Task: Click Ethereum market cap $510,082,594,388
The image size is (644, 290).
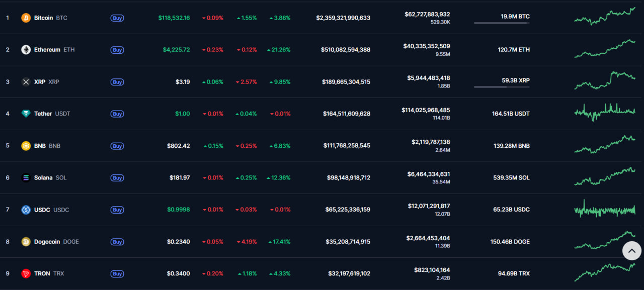Action: [x=346, y=50]
